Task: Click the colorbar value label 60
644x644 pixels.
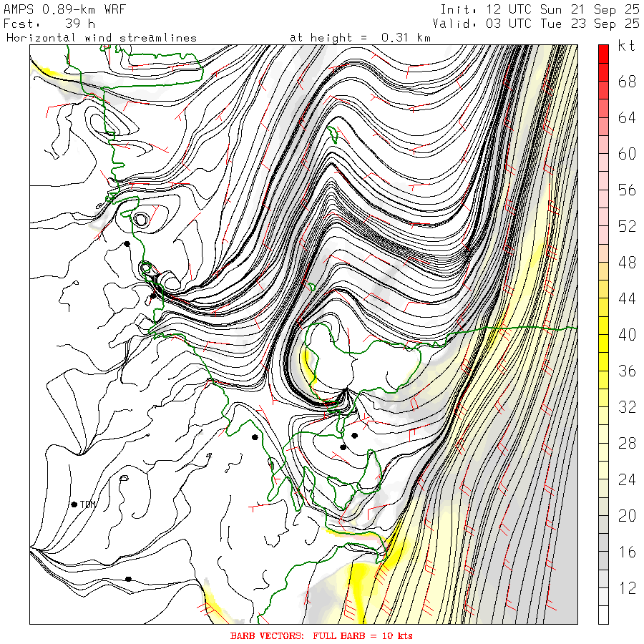Action: [627, 154]
